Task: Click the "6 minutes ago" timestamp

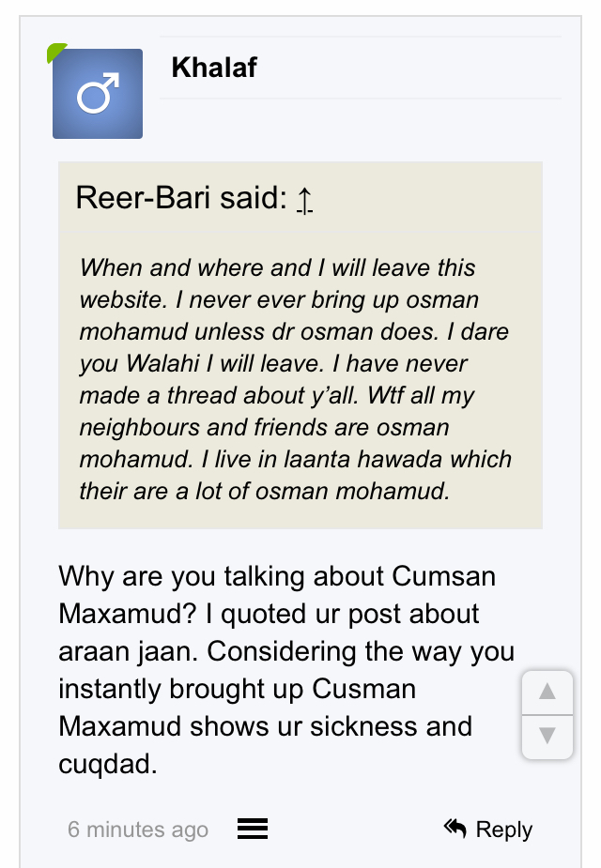Action: tap(138, 830)
